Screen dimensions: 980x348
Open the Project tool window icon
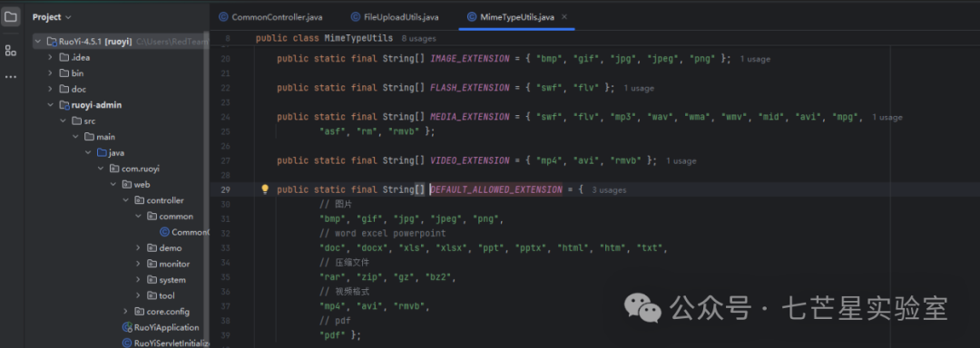(x=11, y=17)
